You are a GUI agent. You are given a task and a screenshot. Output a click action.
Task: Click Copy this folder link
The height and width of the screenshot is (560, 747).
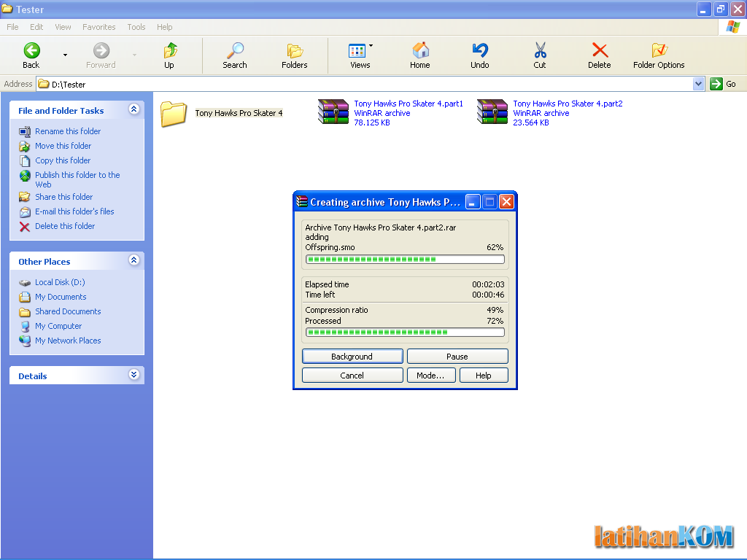pos(63,160)
